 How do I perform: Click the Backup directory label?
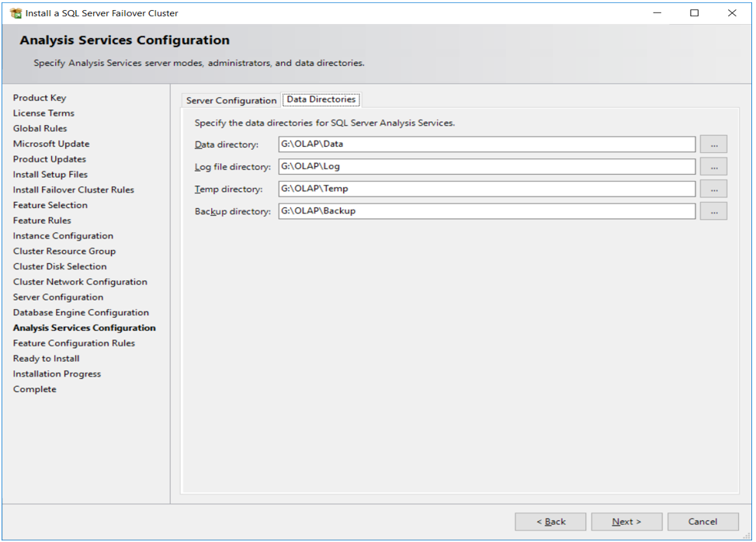click(x=232, y=212)
